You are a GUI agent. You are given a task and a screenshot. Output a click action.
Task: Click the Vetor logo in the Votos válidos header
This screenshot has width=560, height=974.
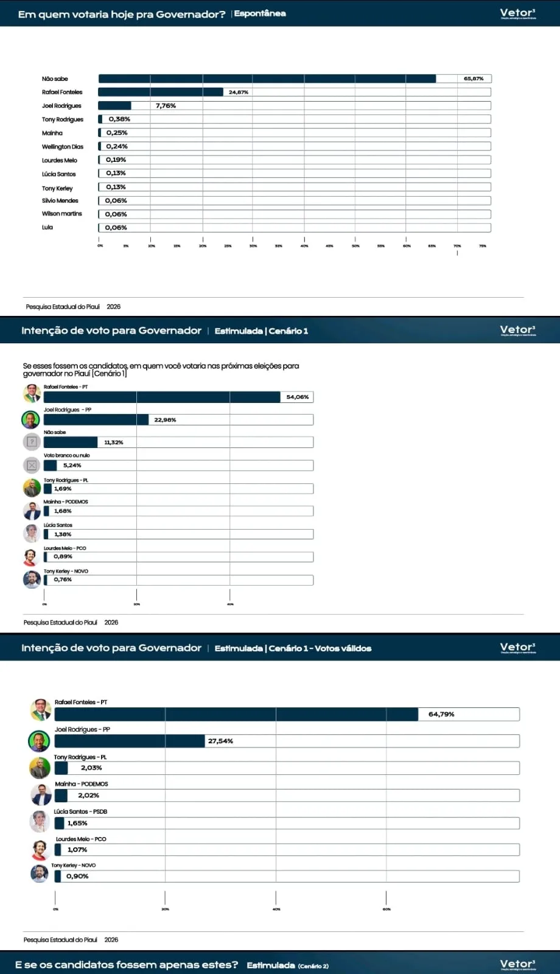point(517,648)
